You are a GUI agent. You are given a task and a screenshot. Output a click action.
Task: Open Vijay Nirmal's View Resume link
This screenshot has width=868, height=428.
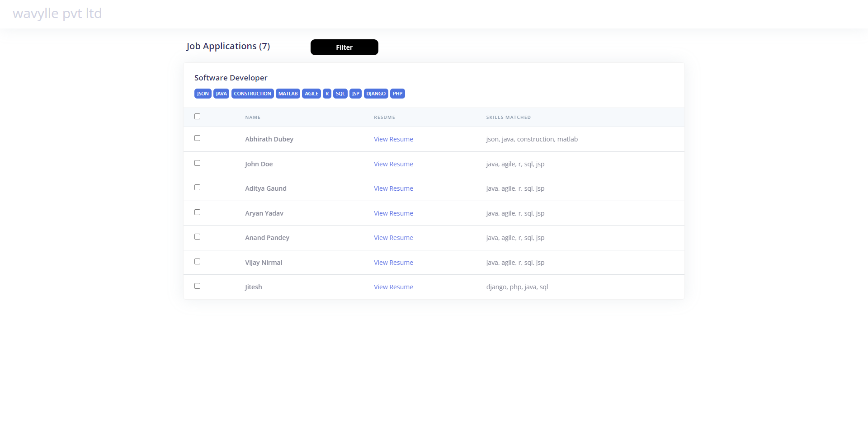tap(393, 263)
